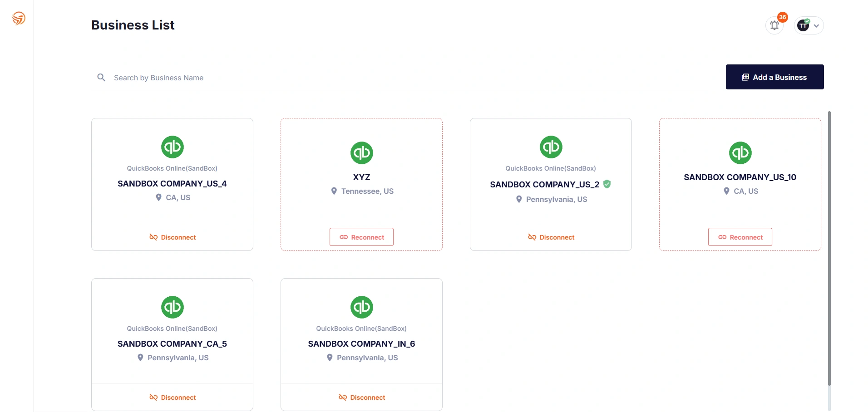Viewport: 868px width, 412px height.
Task: Click the Tennessee, US location pin icon
Action: coord(334,191)
